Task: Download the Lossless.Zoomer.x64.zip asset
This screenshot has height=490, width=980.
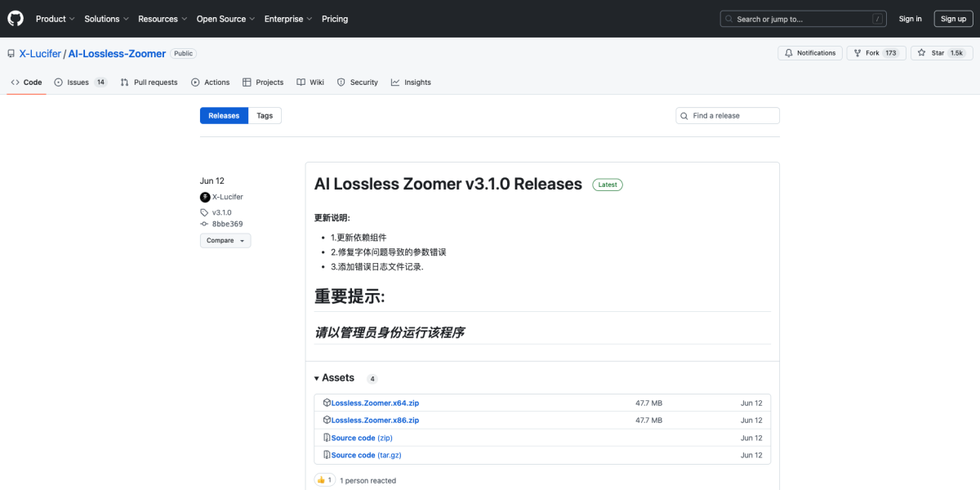Action: 374,403
